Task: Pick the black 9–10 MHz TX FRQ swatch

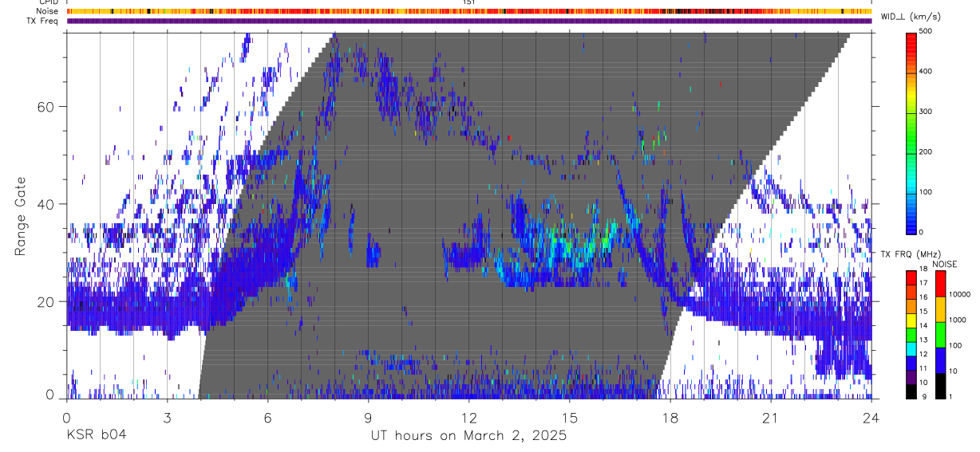Action: [x=911, y=391]
